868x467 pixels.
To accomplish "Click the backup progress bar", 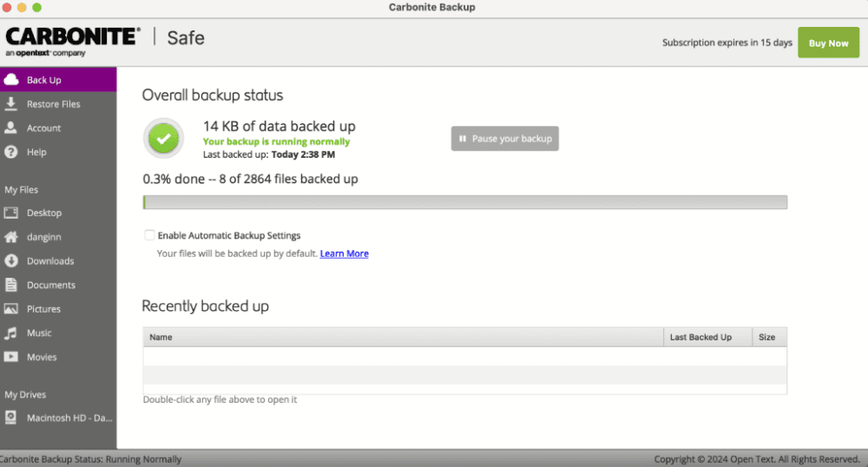I will [x=464, y=202].
